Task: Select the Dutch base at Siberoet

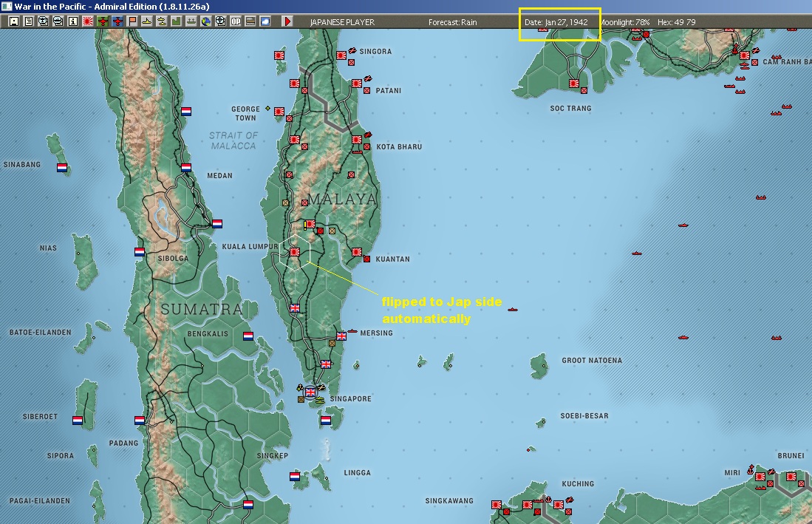Action: click(x=78, y=420)
